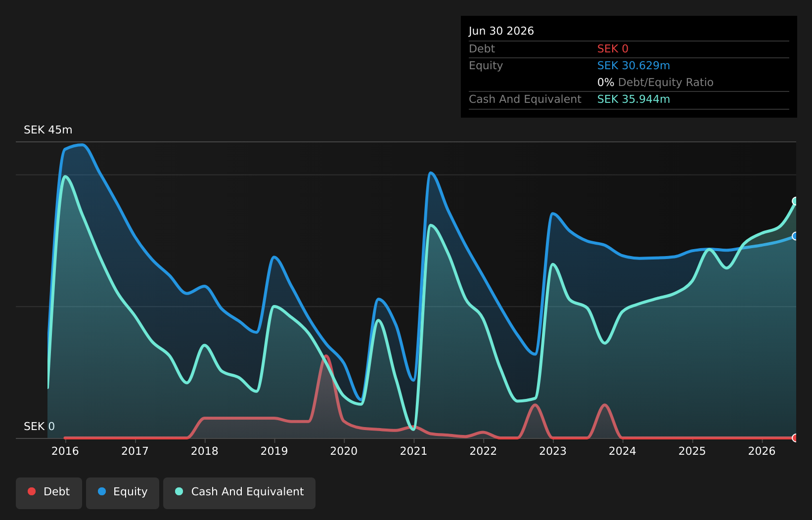Click the 2022 x-axis label

tap(483, 451)
